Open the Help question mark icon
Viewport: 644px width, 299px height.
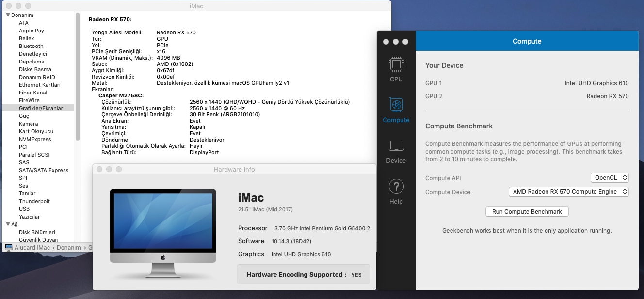point(396,191)
